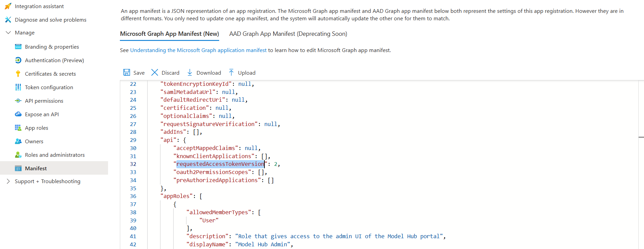Image resolution: width=644 pixels, height=249 pixels.
Task: Click line number 29 in the gutter
Action: pos(133,140)
